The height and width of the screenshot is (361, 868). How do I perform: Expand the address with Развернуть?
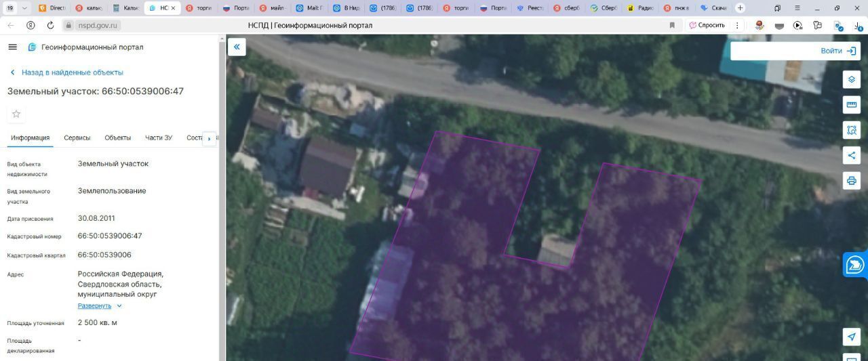coord(100,306)
